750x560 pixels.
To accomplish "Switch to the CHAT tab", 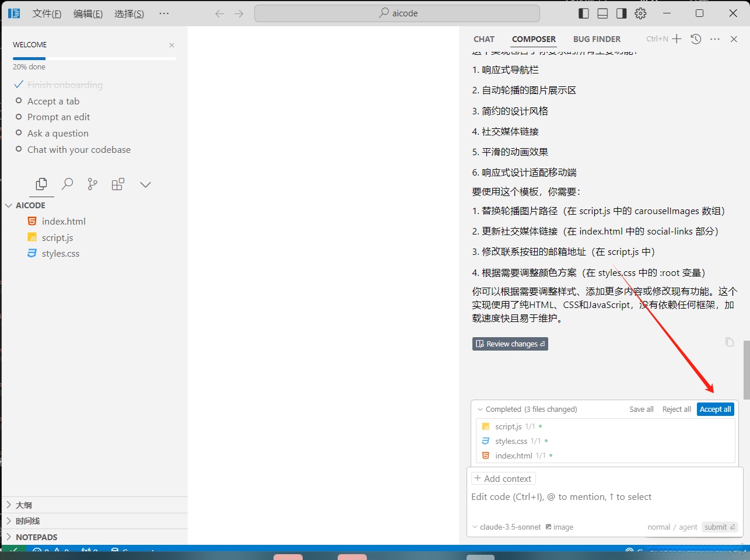I will (484, 39).
